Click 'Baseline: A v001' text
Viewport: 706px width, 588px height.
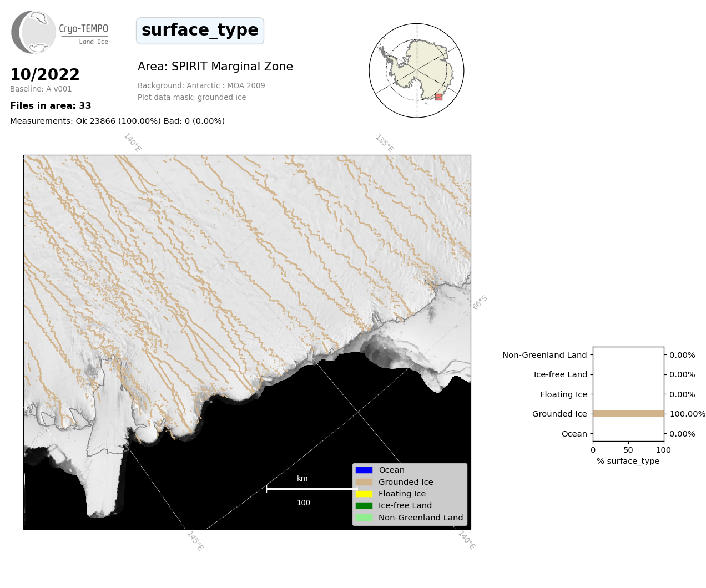point(41,89)
